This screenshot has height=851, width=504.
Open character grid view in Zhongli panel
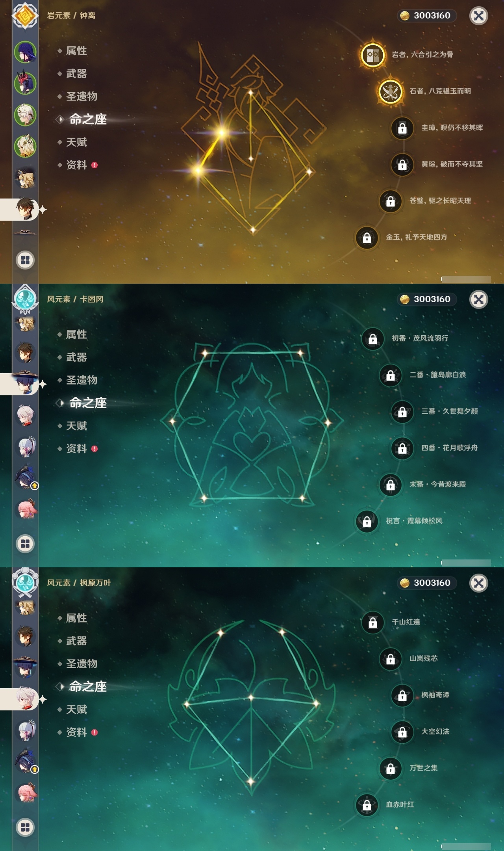[x=25, y=260]
